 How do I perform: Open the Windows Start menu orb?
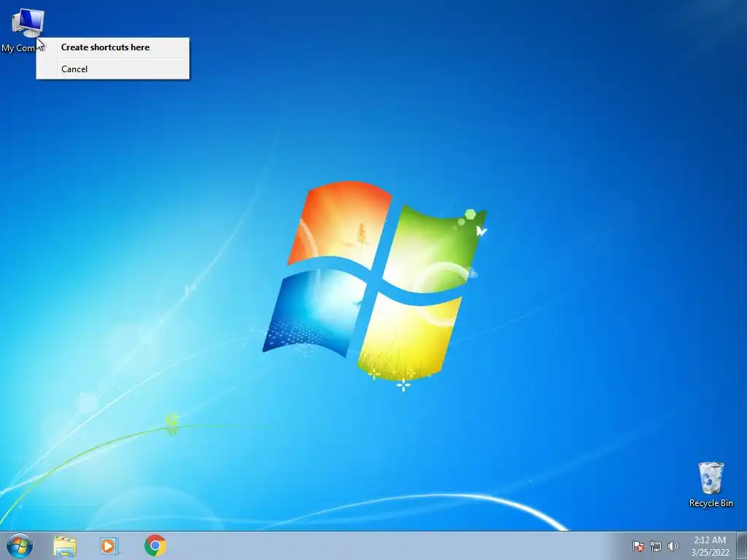(x=20, y=545)
